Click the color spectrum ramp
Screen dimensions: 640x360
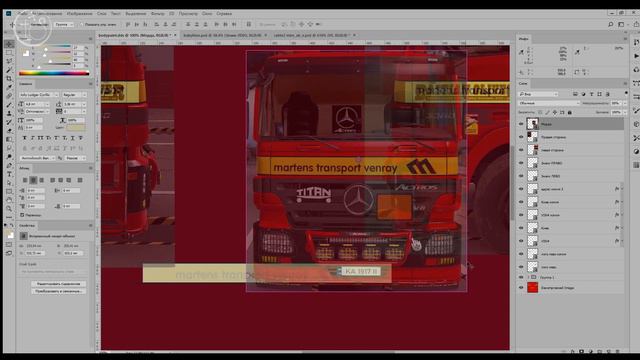coord(53,73)
